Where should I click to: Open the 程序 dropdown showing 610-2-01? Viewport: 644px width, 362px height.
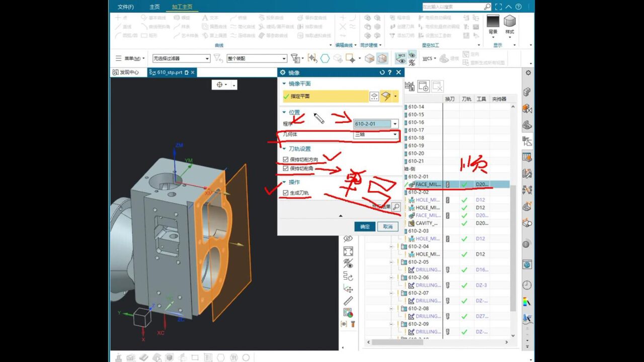(x=395, y=124)
